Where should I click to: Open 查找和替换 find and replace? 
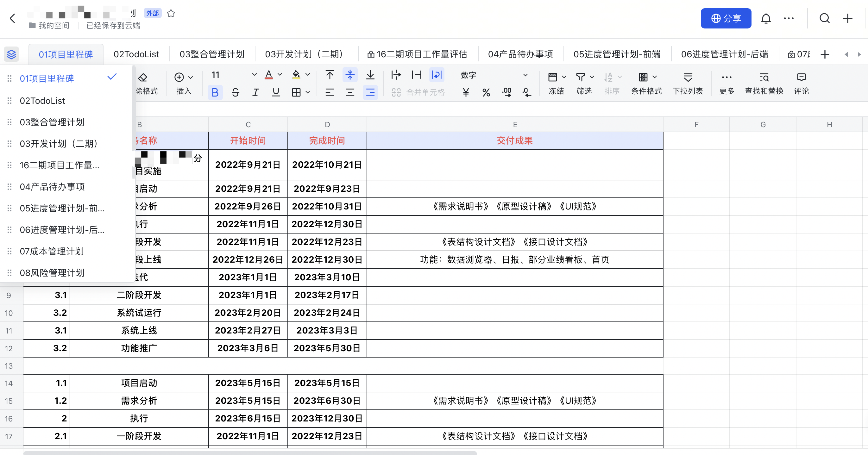click(x=764, y=83)
